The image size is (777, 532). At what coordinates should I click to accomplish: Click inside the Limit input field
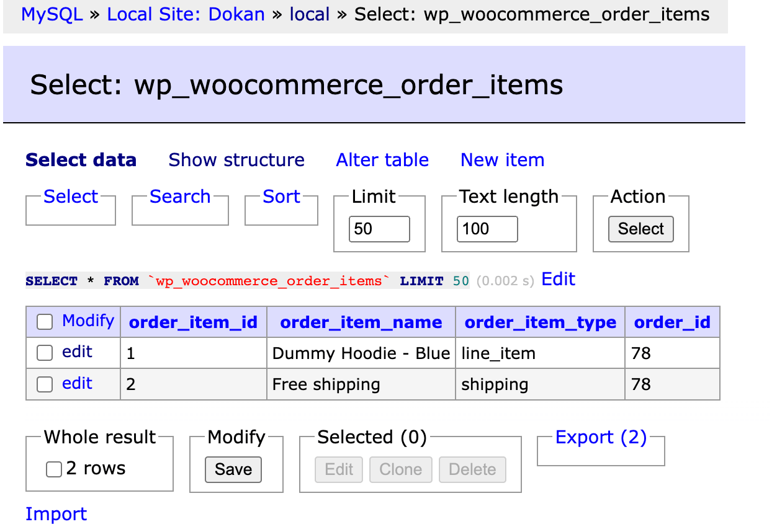(379, 229)
